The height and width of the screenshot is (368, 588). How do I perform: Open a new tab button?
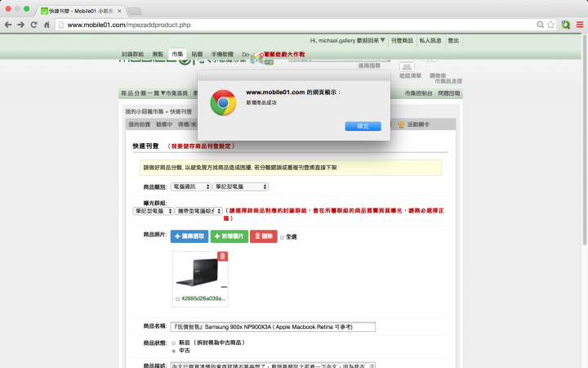tap(135, 11)
